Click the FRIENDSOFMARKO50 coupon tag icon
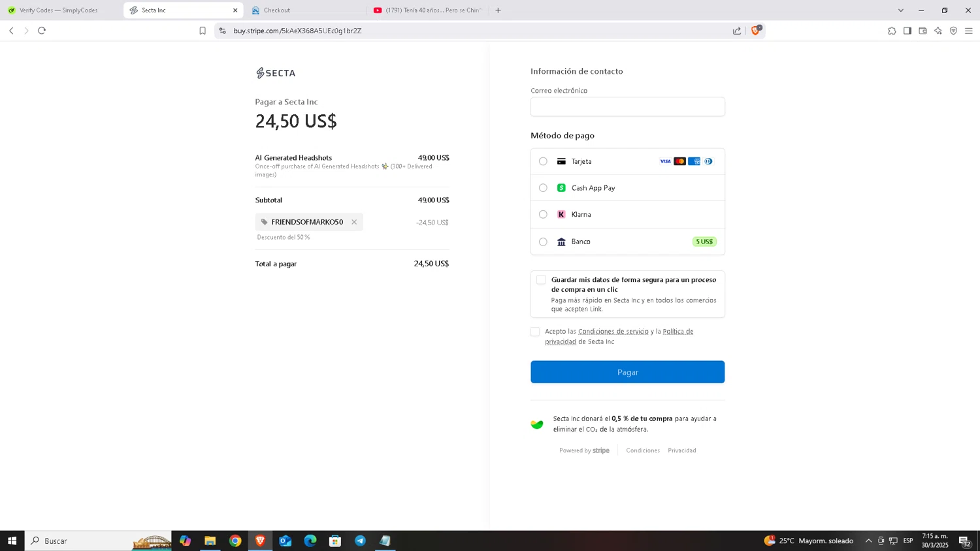Screen dimensions: 980x551 click(x=265, y=222)
